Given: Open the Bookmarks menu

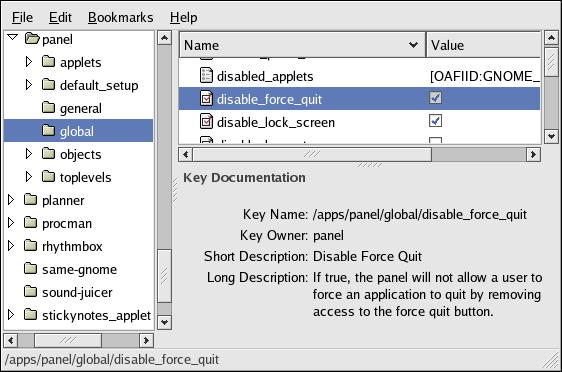Looking at the screenshot, I should coord(120,17).
